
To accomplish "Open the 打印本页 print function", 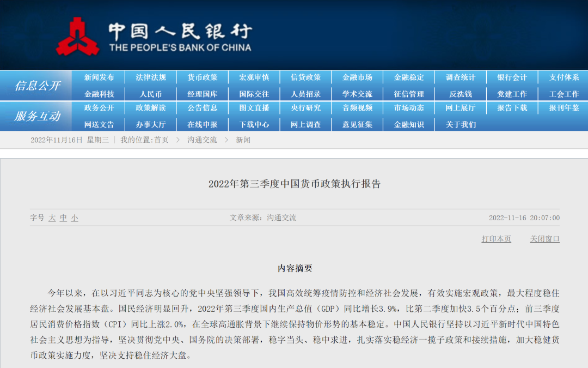I will pyautogui.click(x=495, y=238).
